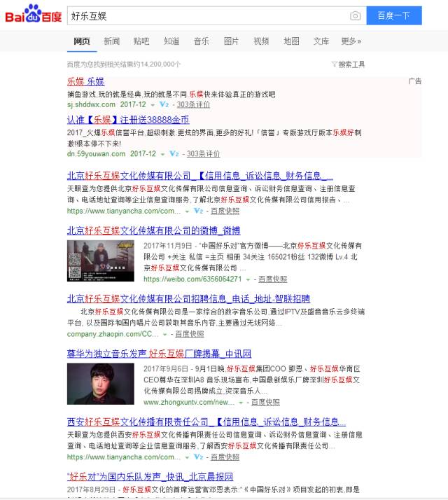This screenshot has height=500, width=448.
Task: Open 尊华为独立音乐发声 中讯网 result
Action: [x=159, y=354]
